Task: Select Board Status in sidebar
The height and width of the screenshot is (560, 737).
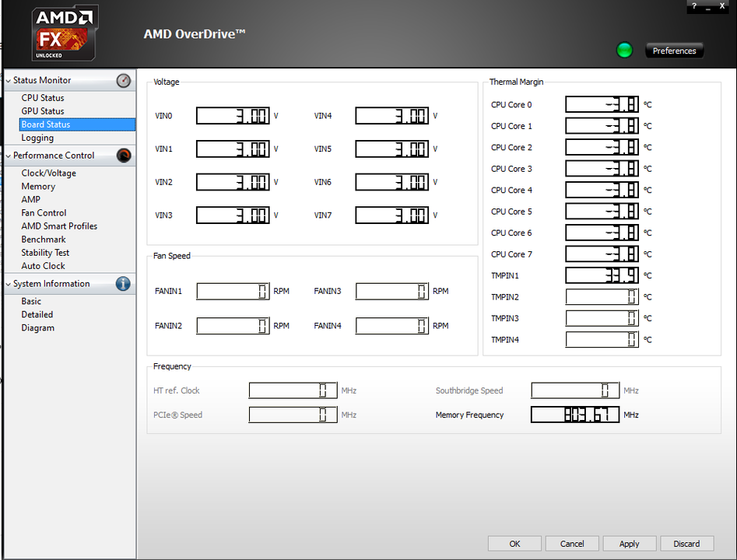Action: point(77,124)
